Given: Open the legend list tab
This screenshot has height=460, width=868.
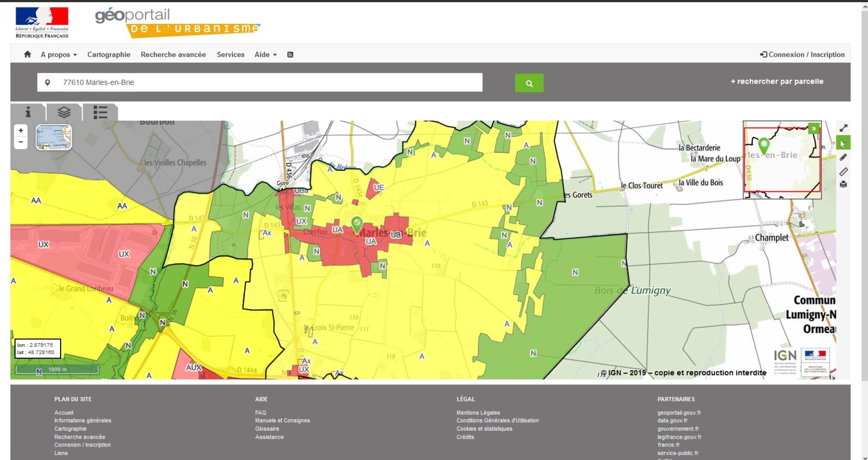Looking at the screenshot, I should pos(100,112).
